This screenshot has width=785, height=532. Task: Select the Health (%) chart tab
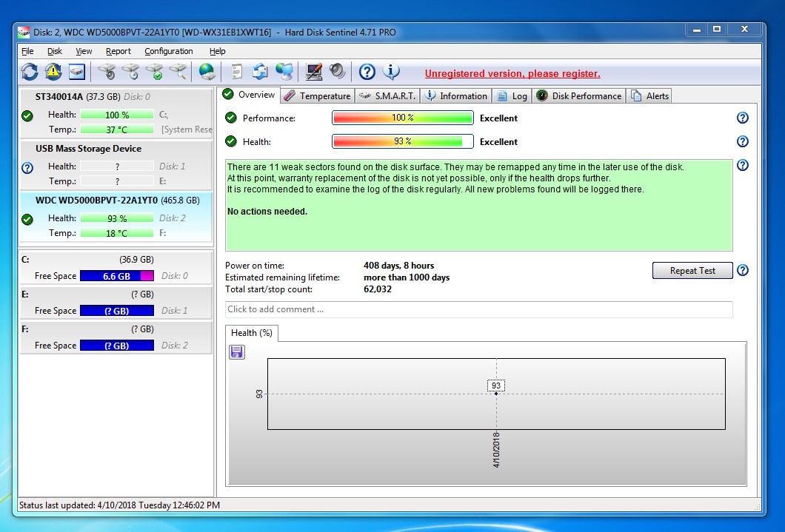[251, 333]
